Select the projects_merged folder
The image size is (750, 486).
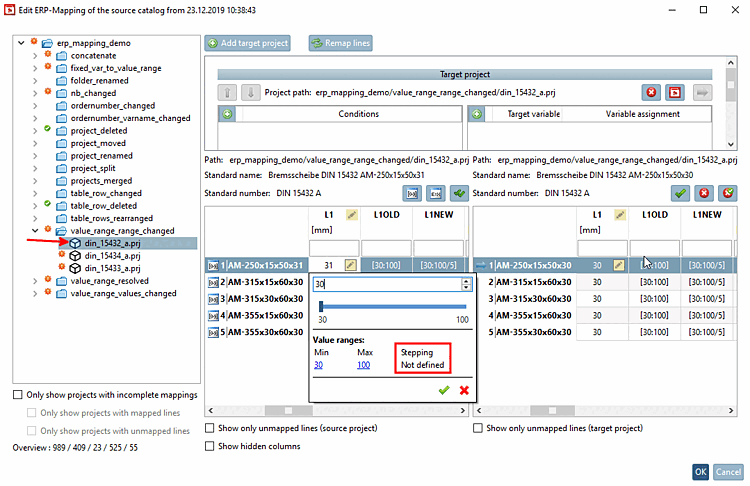(x=101, y=181)
